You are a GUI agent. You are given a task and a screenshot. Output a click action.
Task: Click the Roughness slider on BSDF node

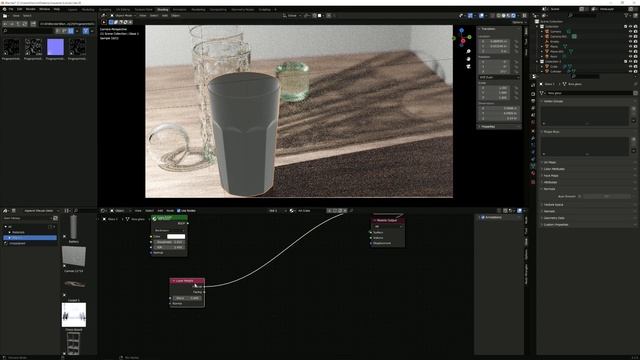[x=169, y=242]
